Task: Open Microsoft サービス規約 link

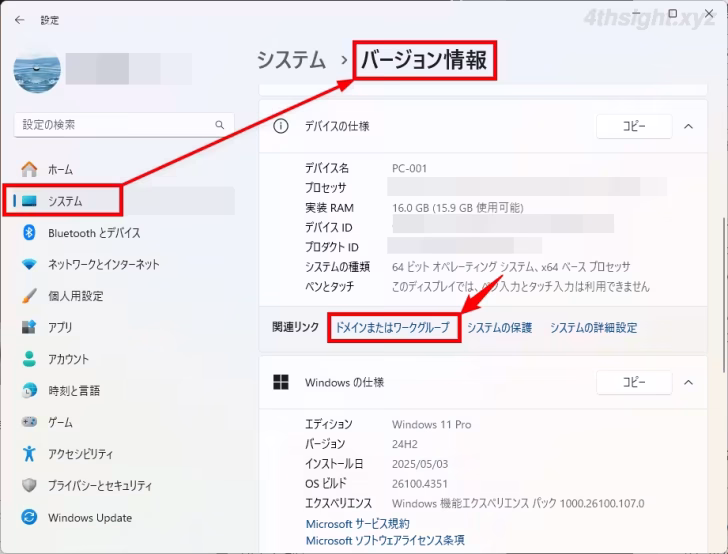Action: [358, 524]
